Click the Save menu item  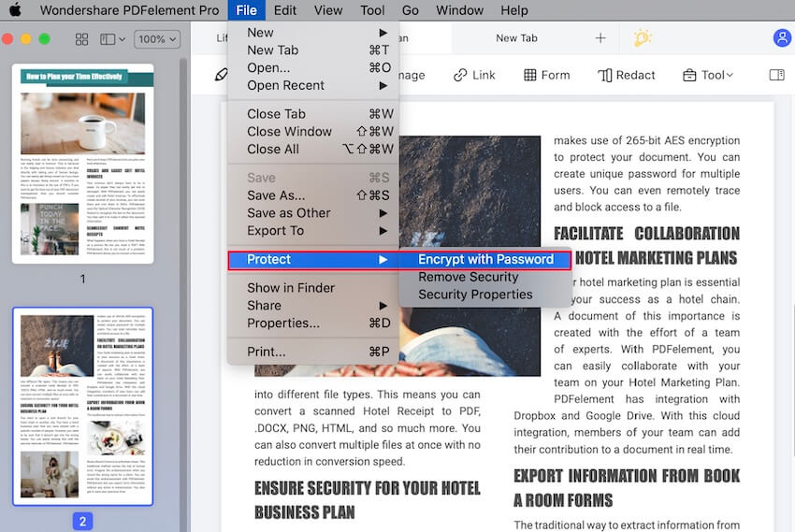(313, 178)
